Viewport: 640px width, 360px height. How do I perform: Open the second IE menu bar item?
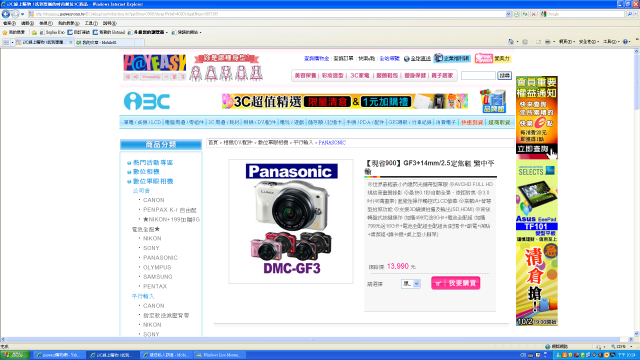pyautogui.click(x=27, y=23)
